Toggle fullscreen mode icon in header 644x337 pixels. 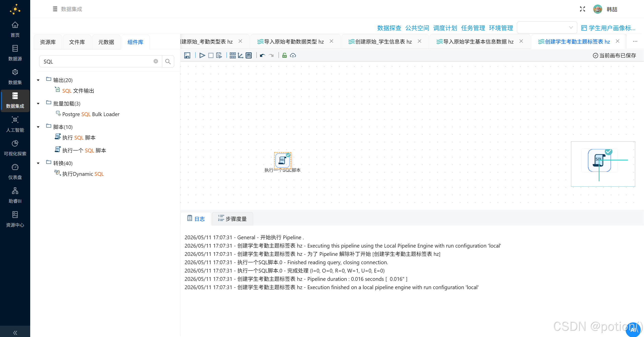pos(582,9)
